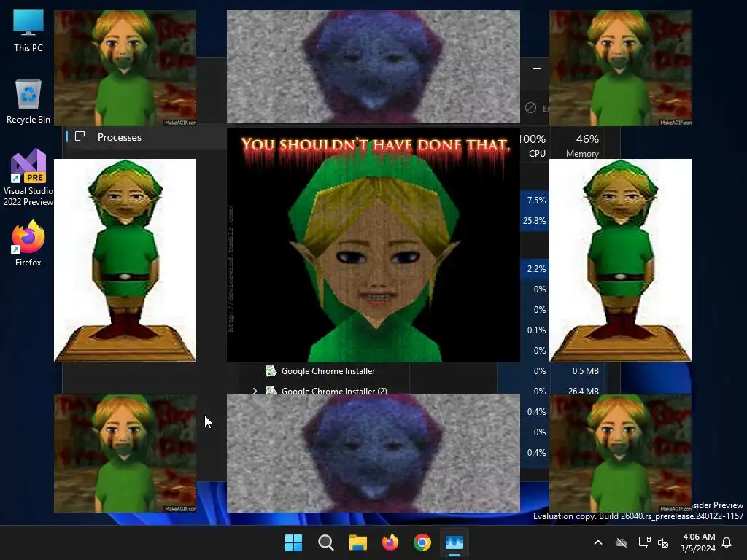Open the notifications bell icon

(727, 542)
